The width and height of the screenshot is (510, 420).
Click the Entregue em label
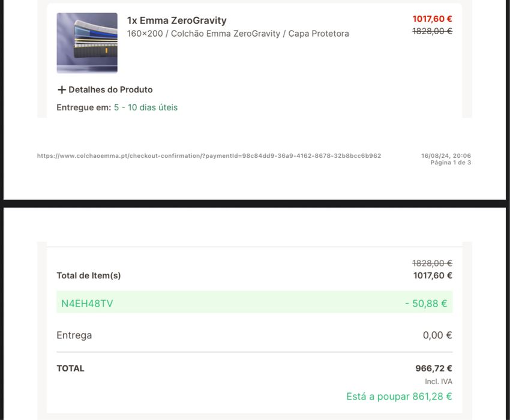tap(84, 107)
